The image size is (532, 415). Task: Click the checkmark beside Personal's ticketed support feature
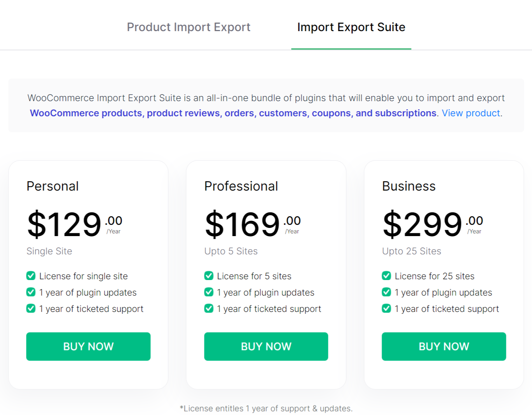click(x=31, y=308)
